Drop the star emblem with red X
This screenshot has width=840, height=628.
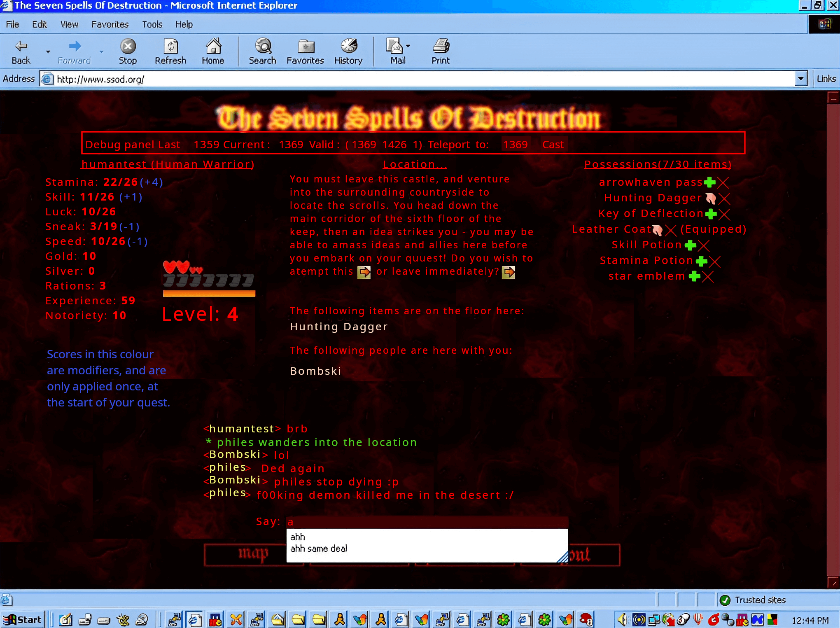708,276
